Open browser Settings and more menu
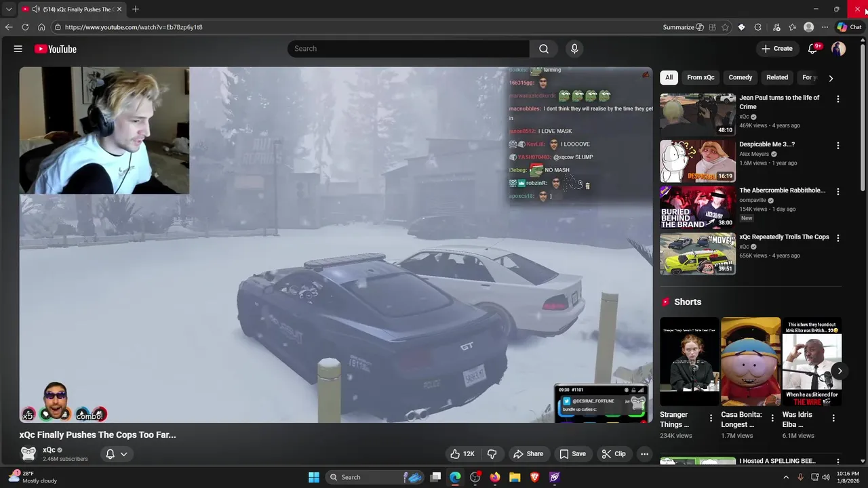 tap(825, 27)
